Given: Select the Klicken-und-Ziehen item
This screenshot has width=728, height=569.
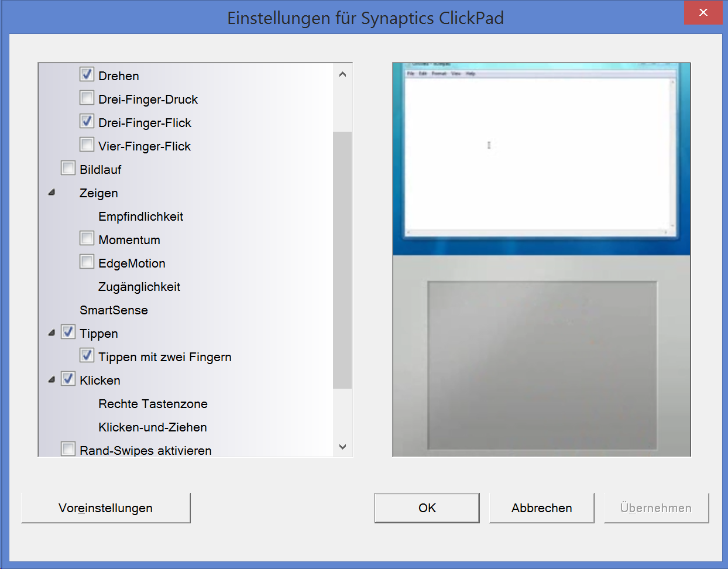Looking at the screenshot, I should click(x=153, y=427).
